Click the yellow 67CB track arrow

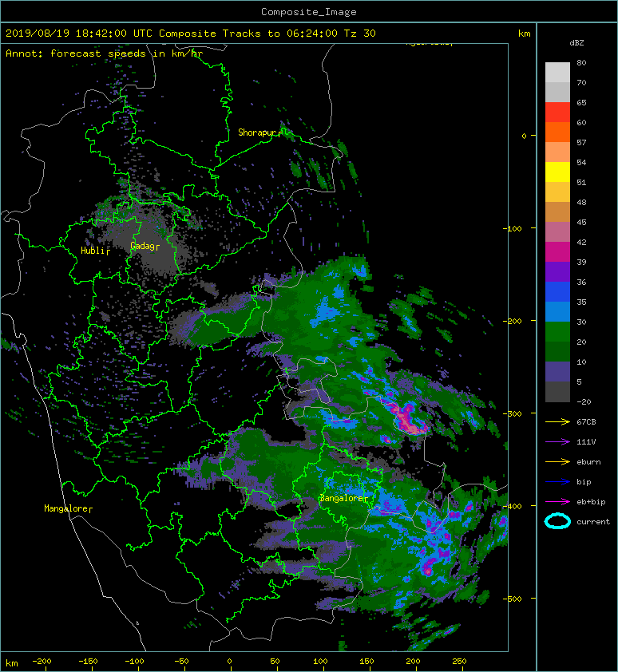pos(557,421)
